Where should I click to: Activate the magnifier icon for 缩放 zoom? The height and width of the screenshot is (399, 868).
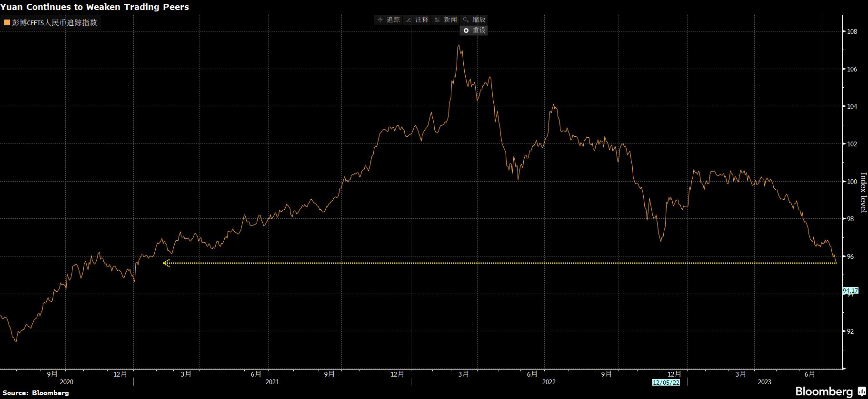tap(466, 20)
